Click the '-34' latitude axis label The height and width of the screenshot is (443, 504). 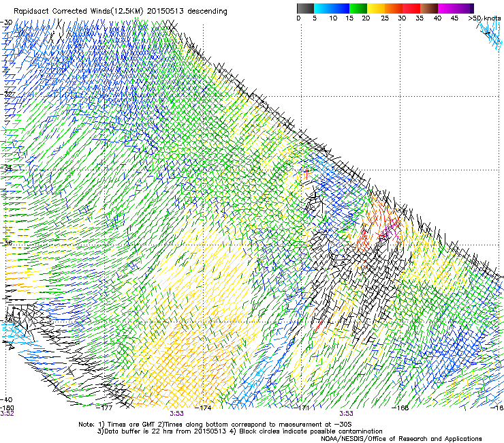click(x=6, y=168)
